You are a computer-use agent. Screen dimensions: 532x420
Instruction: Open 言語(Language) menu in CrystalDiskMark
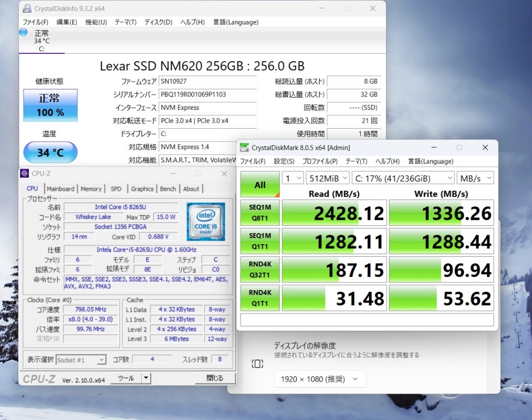[430, 161]
